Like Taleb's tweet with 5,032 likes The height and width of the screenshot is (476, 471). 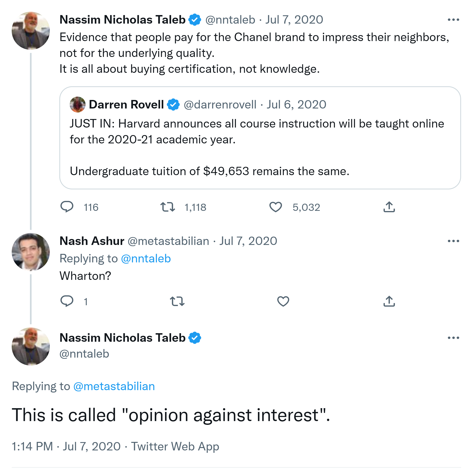point(275,207)
